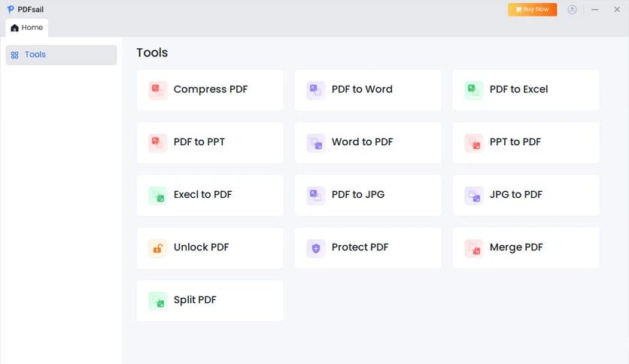Click the Word to PDF icon
Viewport: 629px width, 364px height.
click(316, 143)
